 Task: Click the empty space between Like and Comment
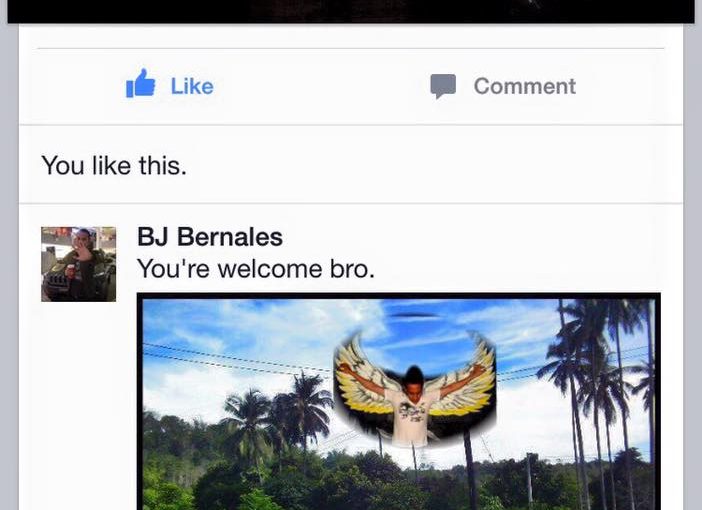pos(322,86)
